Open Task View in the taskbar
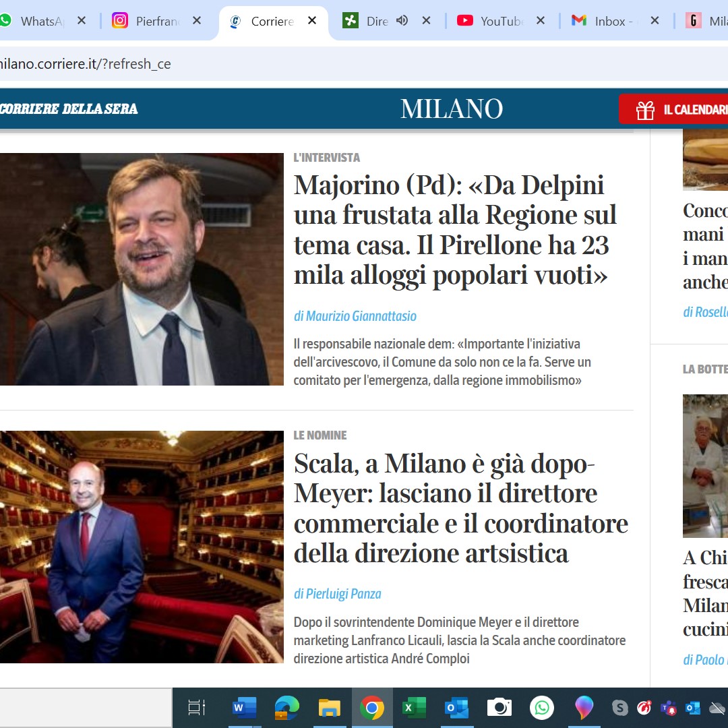This screenshot has height=728, width=728. pyautogui.click(x=196, y=708)
